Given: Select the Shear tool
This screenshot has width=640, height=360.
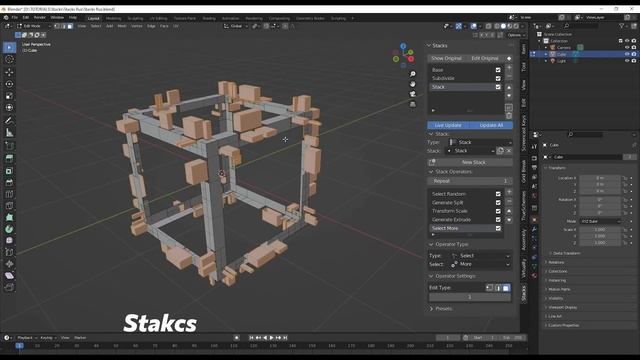Looking at the screenshot, I should pos(9,276).
